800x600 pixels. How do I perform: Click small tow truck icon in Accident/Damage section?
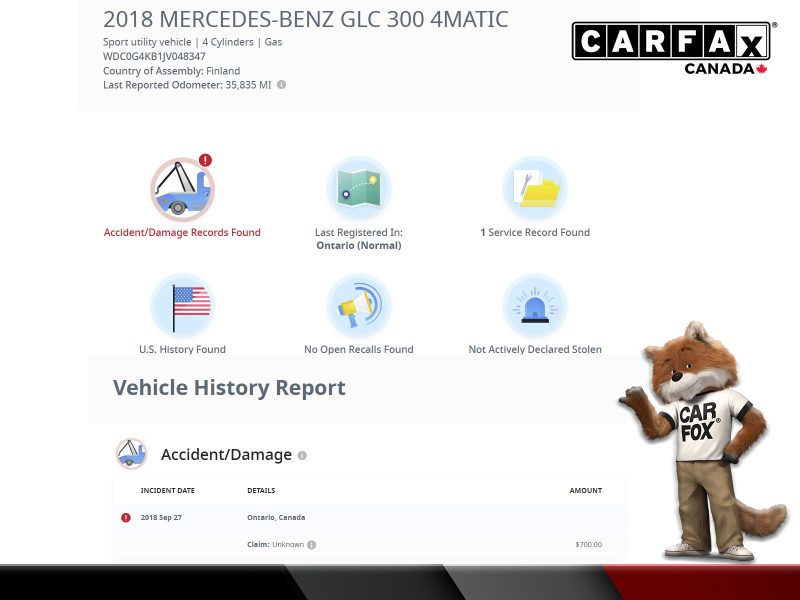(131, 454)
